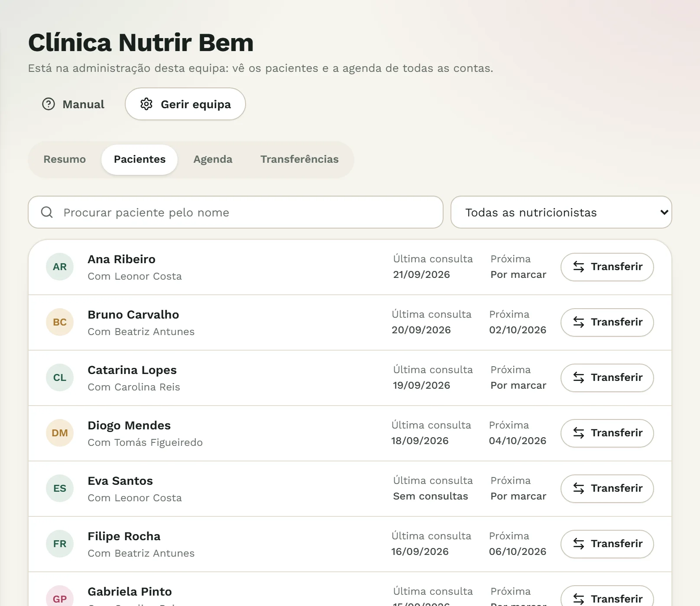Open the Todas as nutricionistas dropdown

pyautogui.click(x=561, y=212)
